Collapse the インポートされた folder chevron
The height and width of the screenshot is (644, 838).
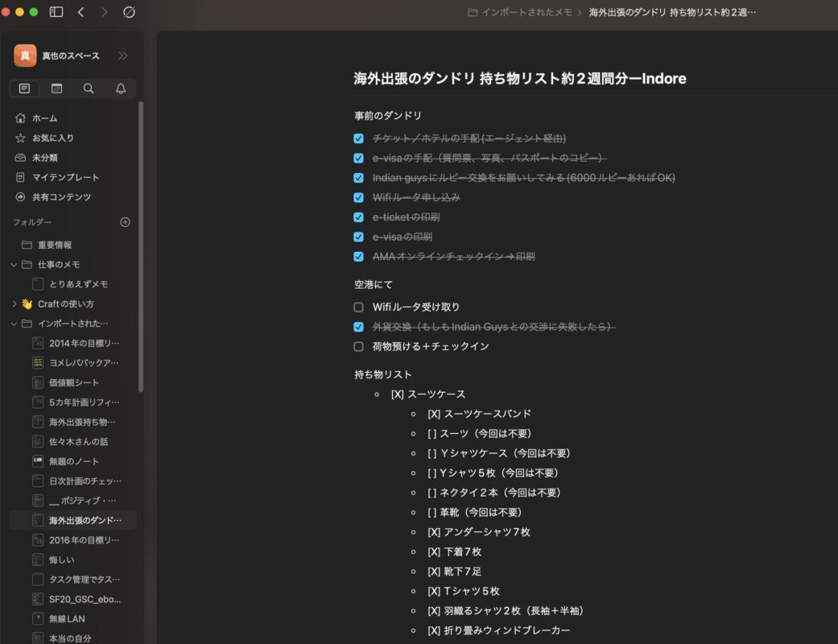(x=14, y=324)
